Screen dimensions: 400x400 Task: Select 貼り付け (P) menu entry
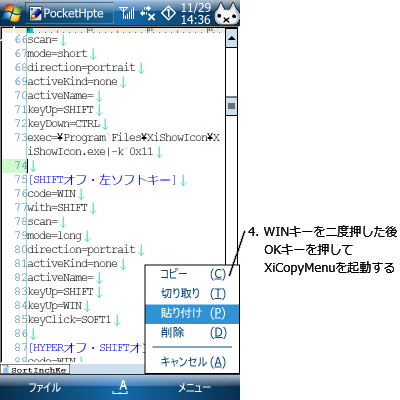192,313
